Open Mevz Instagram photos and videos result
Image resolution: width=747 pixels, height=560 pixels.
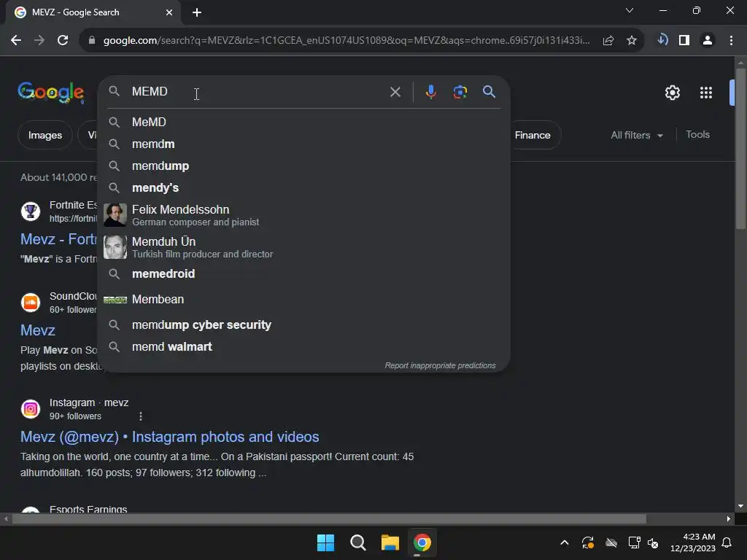[x=169, y=437]
